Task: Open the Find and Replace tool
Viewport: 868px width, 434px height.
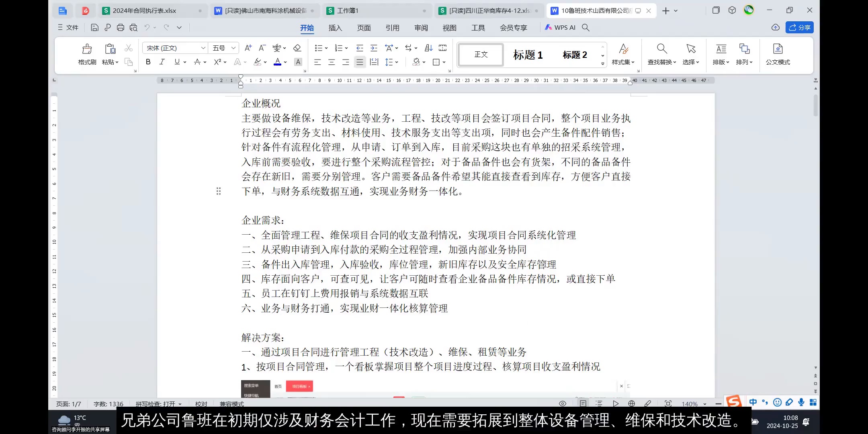Action: (661, 54)
